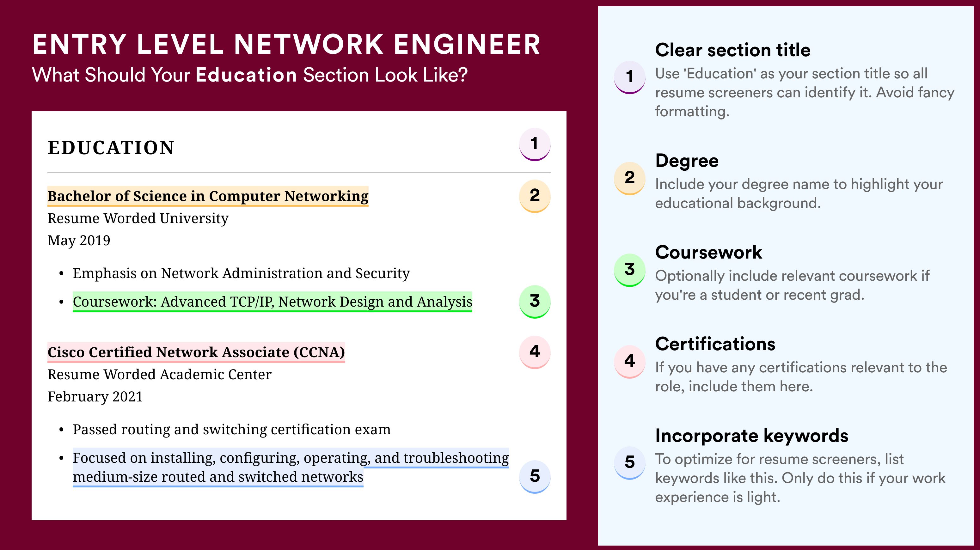Click the Clear section title heading
This screenshot has height=550, width=980.
click(733, 50)
